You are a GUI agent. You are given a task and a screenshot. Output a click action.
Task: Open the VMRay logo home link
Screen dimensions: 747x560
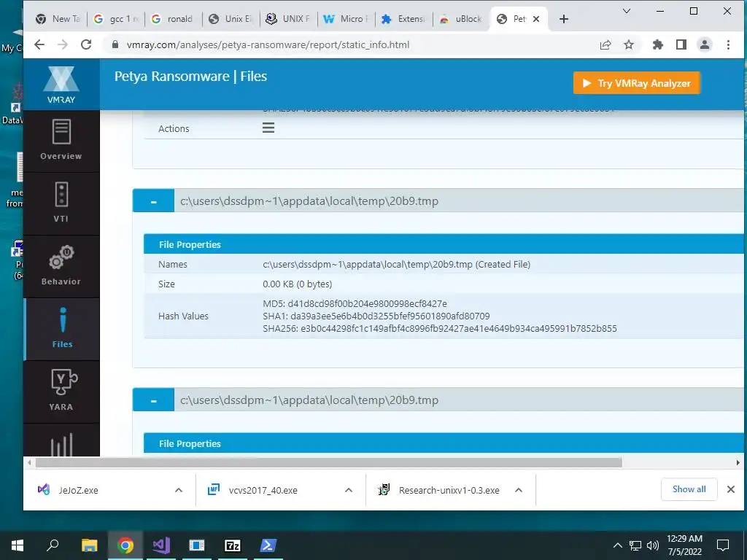(61, 85)
